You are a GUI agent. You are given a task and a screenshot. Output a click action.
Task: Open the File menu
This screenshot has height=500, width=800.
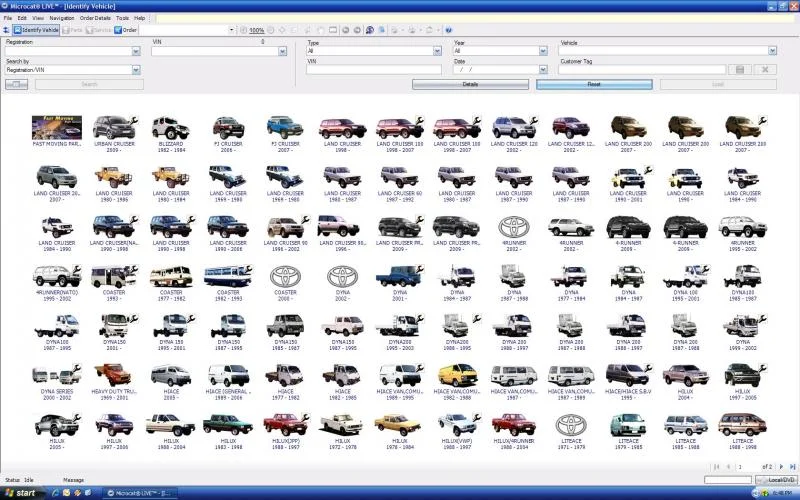8,18
